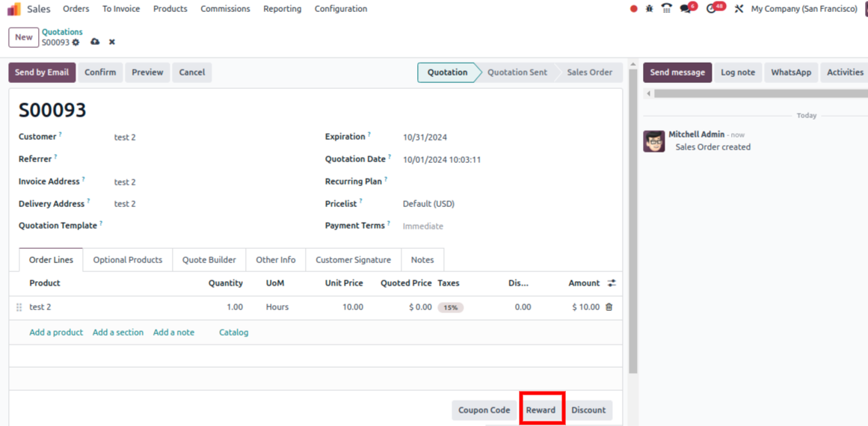Image resolution: width=868 pixels, height=426 pixels.
Task: Switch to Customer Signature tab
Action: click(x=353, y=260)
